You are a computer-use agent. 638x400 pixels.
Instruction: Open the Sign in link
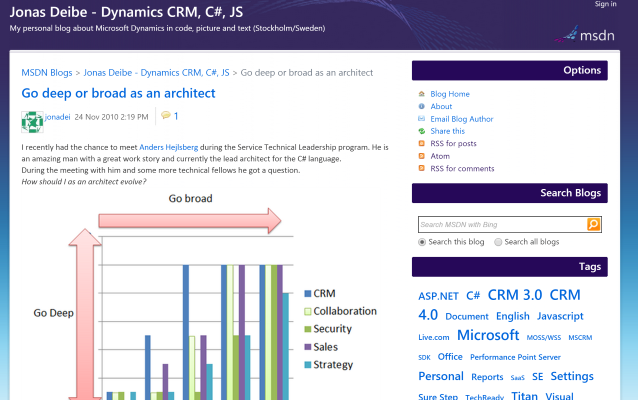[605, 4]
